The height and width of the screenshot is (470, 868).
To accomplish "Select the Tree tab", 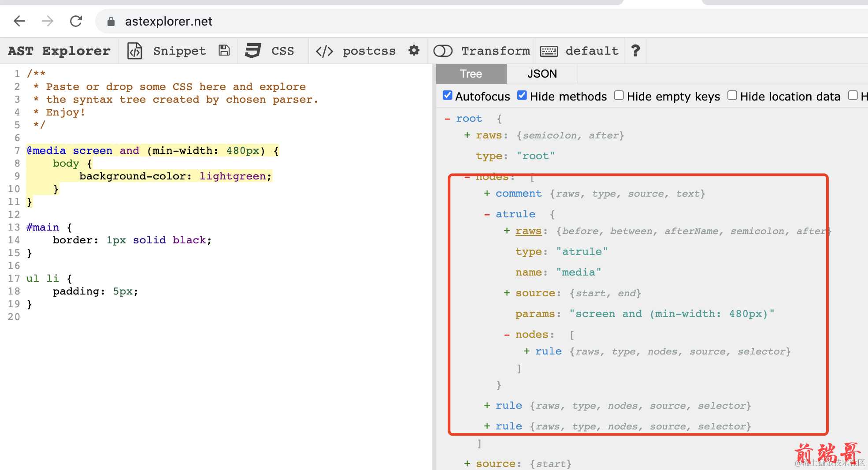I will [x=471, y=74].
